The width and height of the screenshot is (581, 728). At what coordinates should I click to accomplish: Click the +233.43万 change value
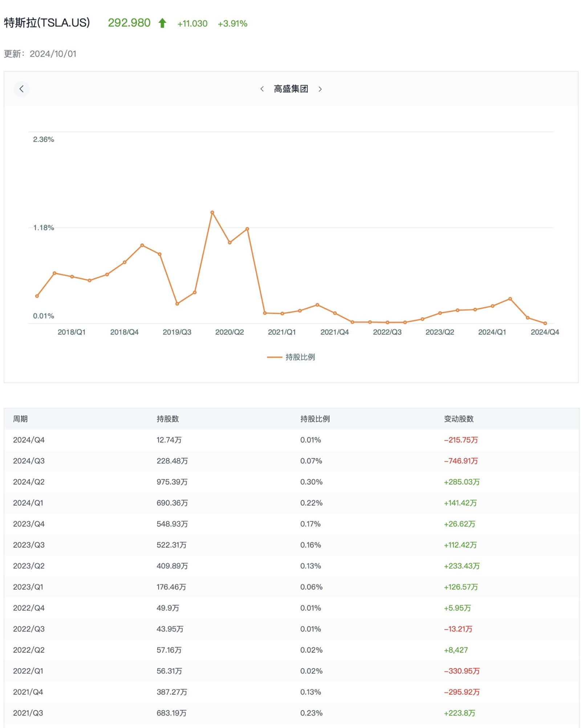[462, 566]
